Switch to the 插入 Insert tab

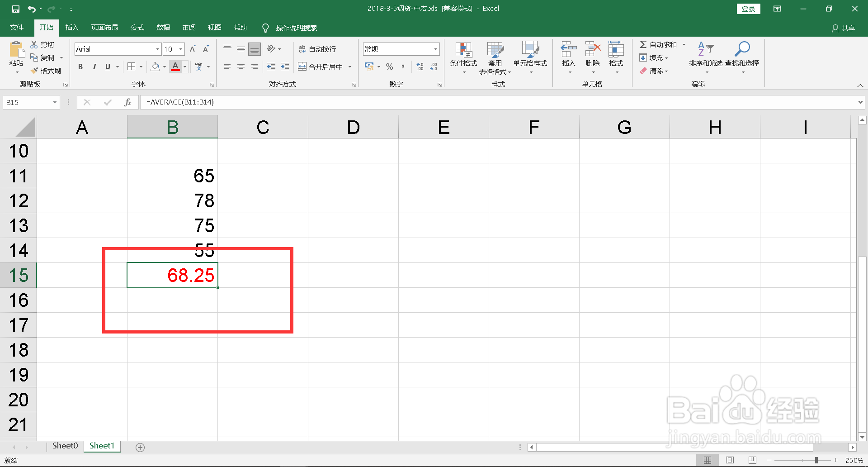click(x=72, y=28)
